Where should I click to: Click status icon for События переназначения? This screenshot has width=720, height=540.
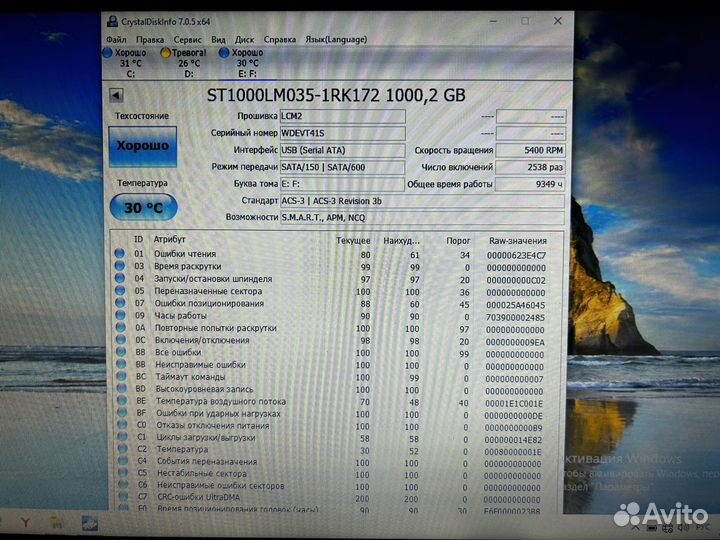pyautogui.click(x=123, y=461)
